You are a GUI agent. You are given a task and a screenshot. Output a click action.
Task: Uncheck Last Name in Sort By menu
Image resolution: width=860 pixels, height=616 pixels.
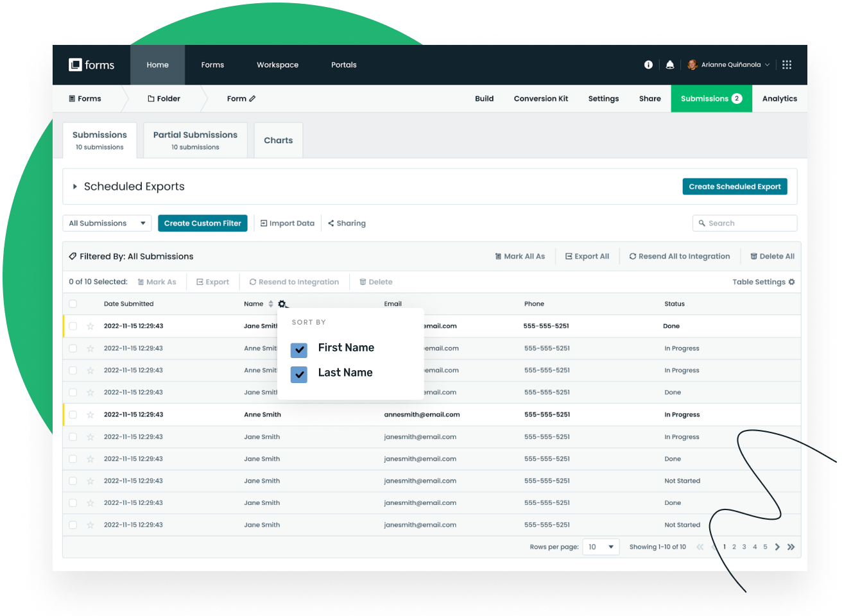click(x=298, y=374)
